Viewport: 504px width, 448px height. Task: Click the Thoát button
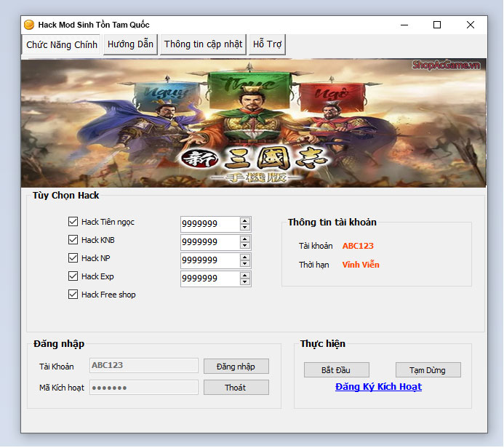point(236,388)
